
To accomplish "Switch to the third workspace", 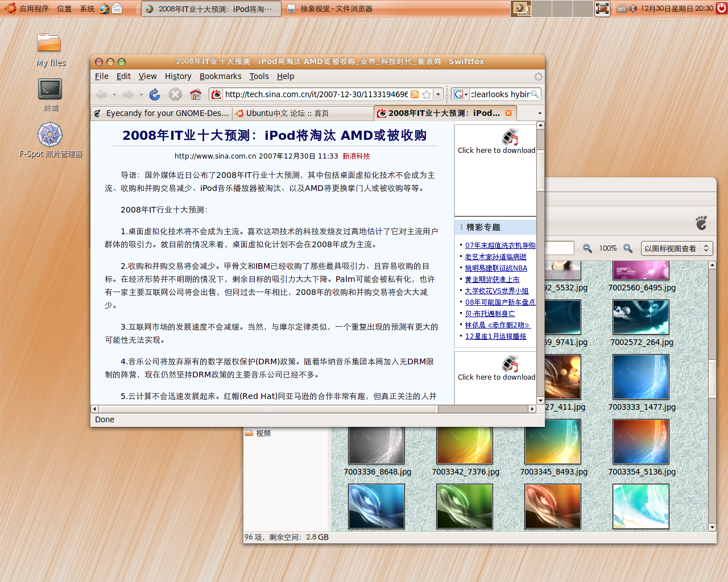I will 562,9.
